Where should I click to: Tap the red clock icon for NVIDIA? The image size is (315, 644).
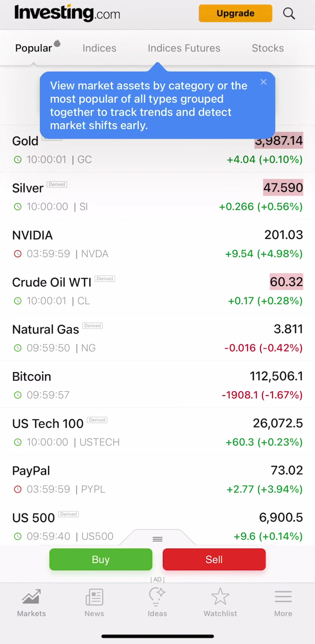[x=17, y=254]
